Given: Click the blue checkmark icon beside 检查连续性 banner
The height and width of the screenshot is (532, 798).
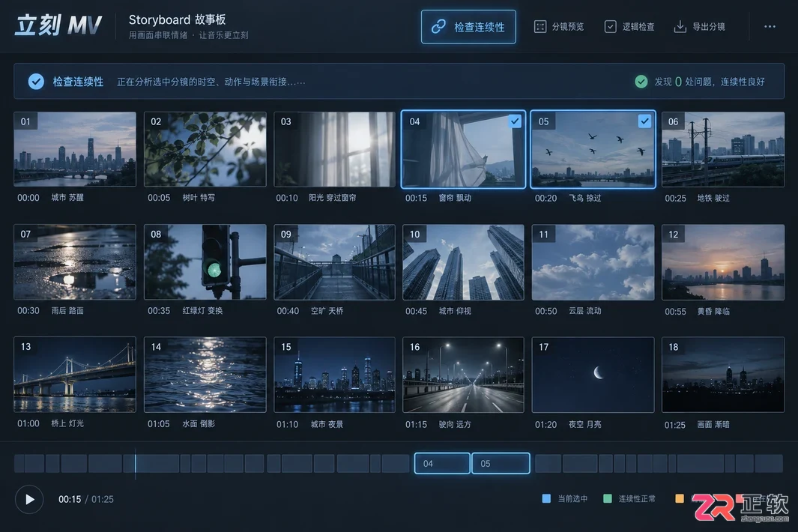Looking at the screenshot, I should pos(36,82).
